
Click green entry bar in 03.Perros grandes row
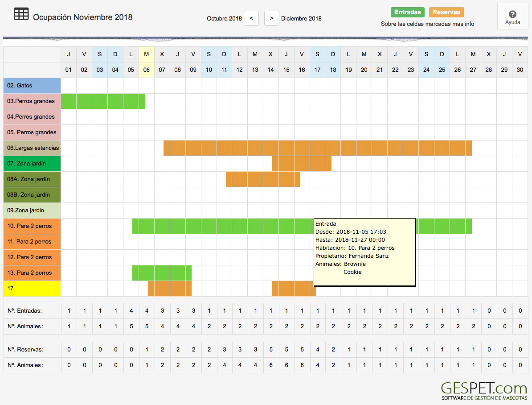pyautogui.click(x=103, y=101)
